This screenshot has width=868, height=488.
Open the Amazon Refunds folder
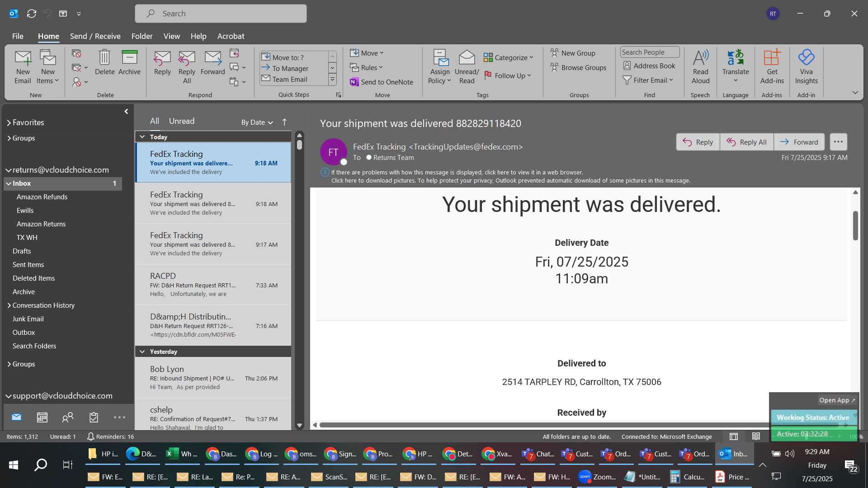point(42,197)
